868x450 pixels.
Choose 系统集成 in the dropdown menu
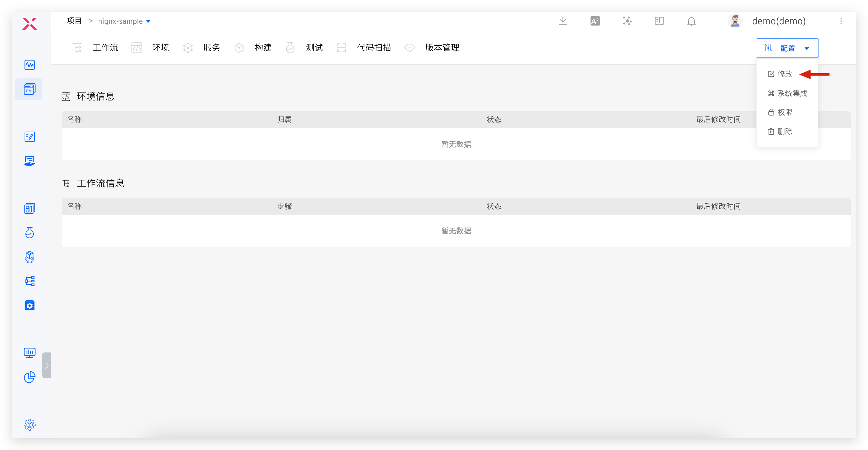coord(792,93)
